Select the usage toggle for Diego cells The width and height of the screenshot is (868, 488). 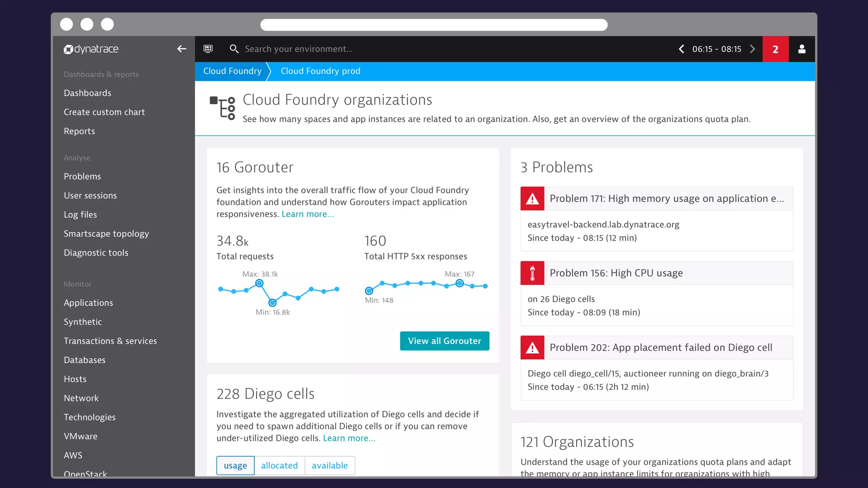point(235,466)
